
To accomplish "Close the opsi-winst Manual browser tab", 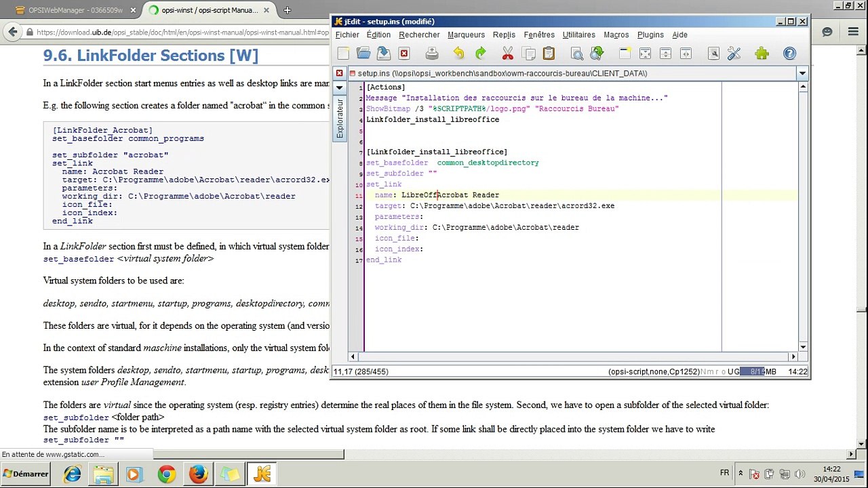I will click(x=267, y=10).
